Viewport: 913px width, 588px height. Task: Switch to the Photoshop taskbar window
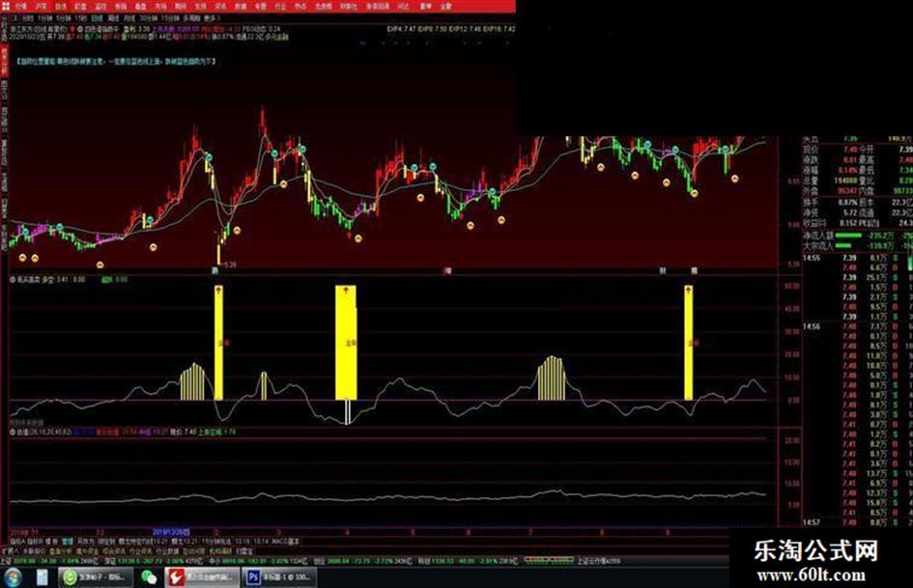pos(279,577)
